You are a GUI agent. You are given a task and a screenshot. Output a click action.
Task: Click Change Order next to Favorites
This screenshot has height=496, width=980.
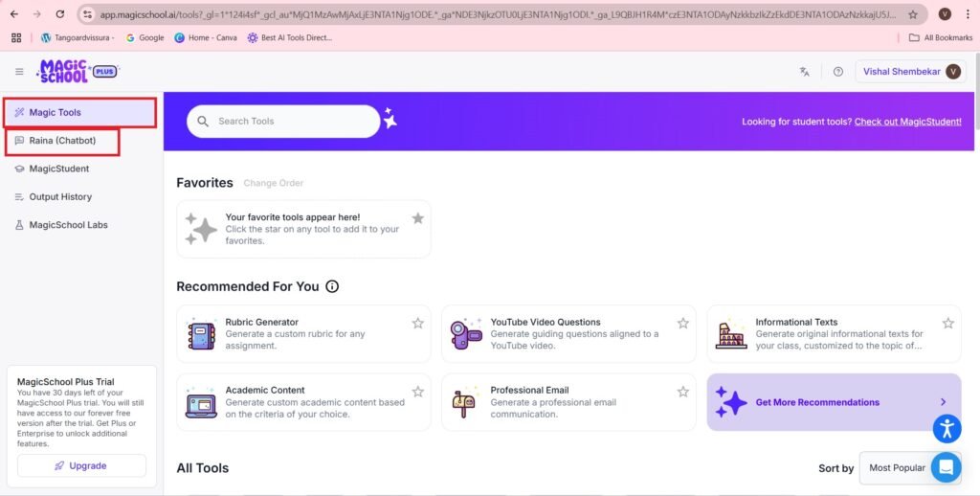[x=273, y=183]
